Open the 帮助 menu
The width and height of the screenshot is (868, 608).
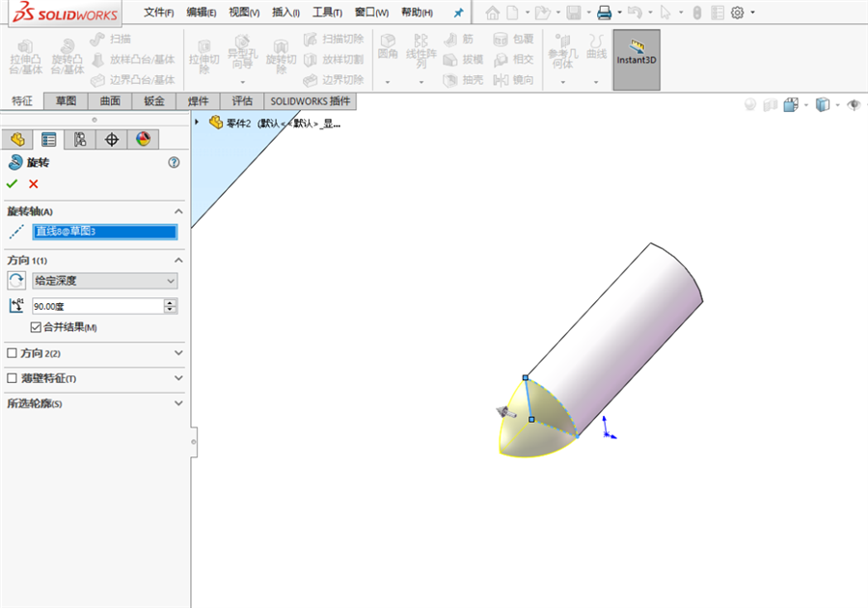coord(417,13)
